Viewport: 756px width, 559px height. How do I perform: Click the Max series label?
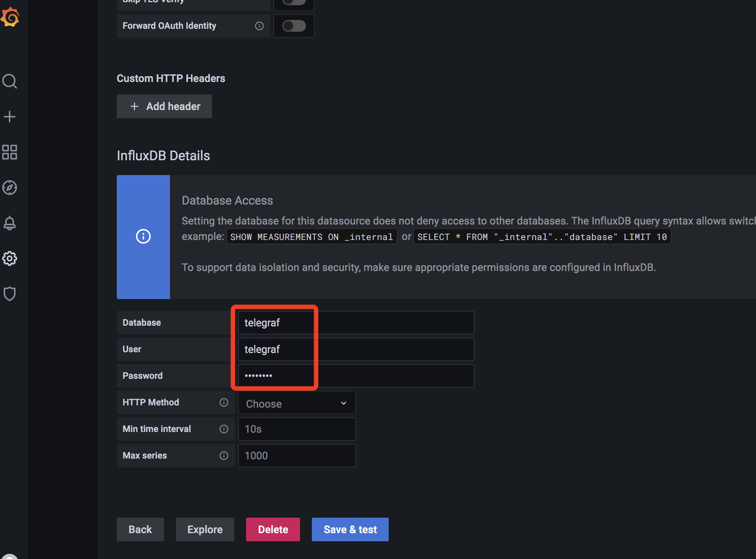pyautogui.click(x=145, y=456)
